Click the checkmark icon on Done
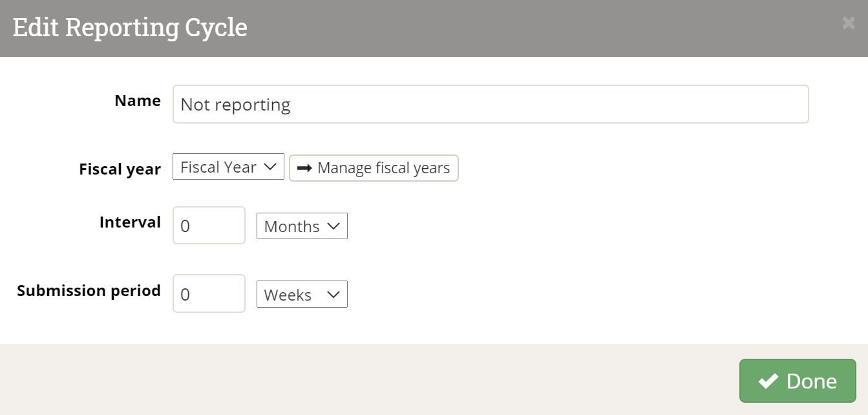The image size is (868, 415). (768, 381)
